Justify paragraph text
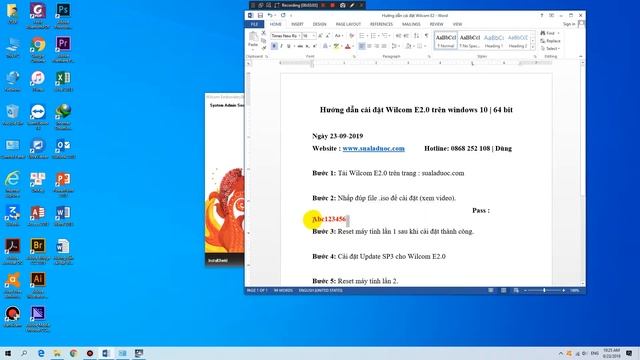Viewport: 640px width, 360px height. click(384, 46)
